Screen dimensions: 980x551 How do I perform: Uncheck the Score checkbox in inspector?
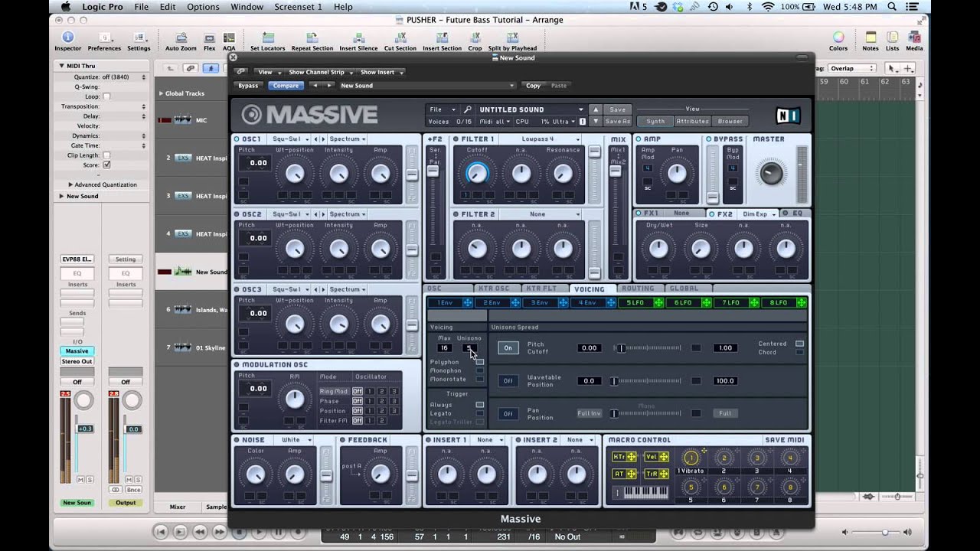106,165
